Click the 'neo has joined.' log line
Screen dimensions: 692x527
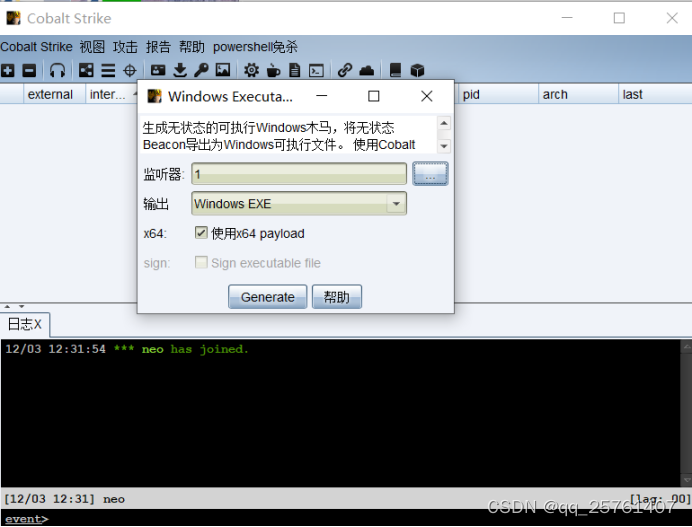tap(127, 349)
